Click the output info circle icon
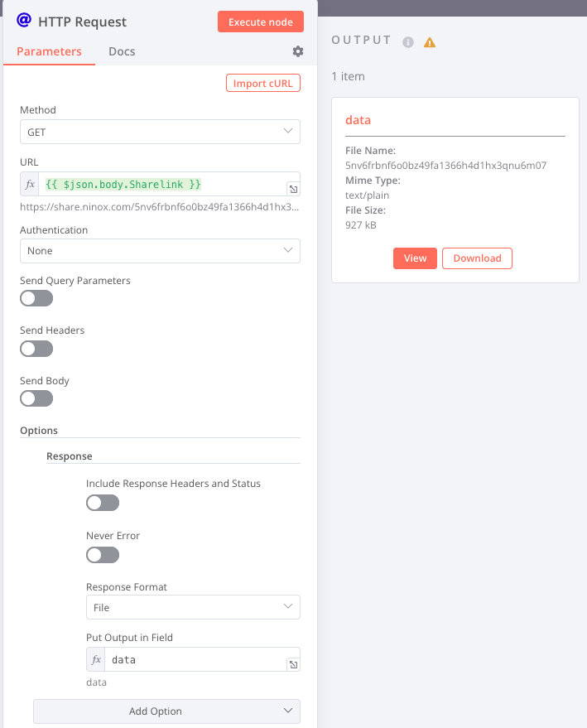Image resolution: width=587 pixels, height=728 pixels. point(408,42)
